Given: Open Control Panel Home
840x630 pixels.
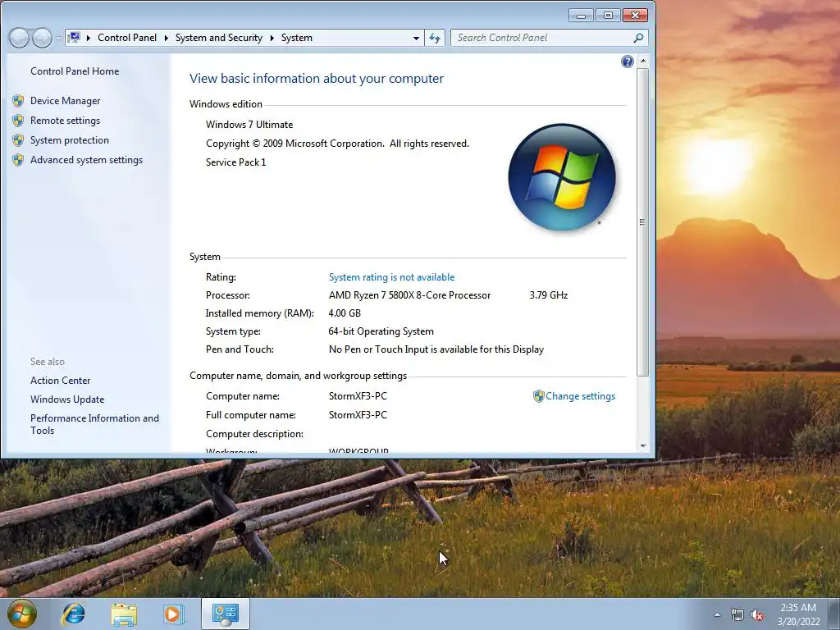Looking at the screenshot, I should coord(75,71).
